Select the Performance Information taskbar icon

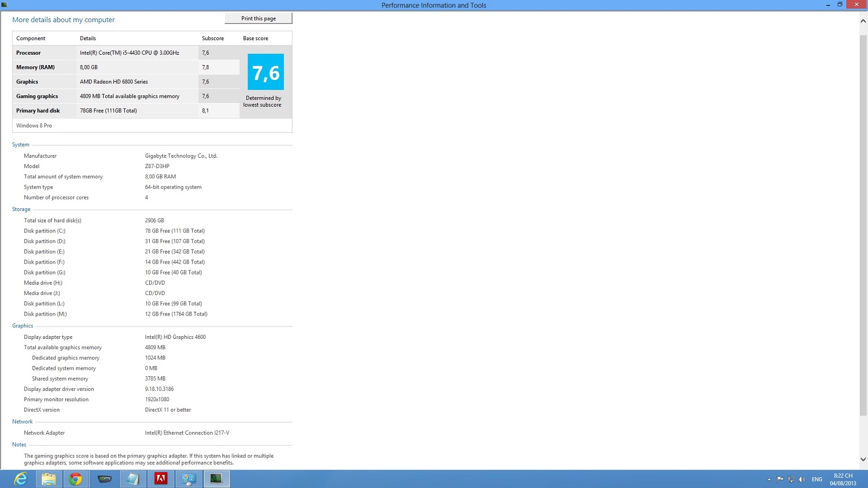[x=216, y=479]
